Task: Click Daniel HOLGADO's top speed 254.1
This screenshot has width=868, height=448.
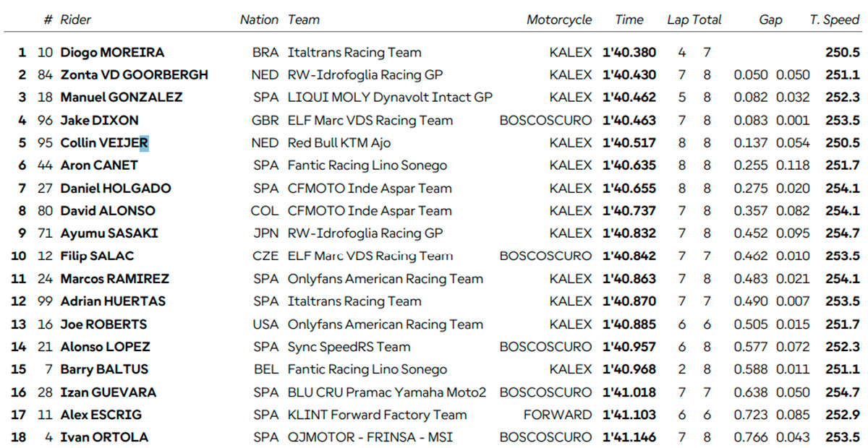Action: (x=842, y=188)
